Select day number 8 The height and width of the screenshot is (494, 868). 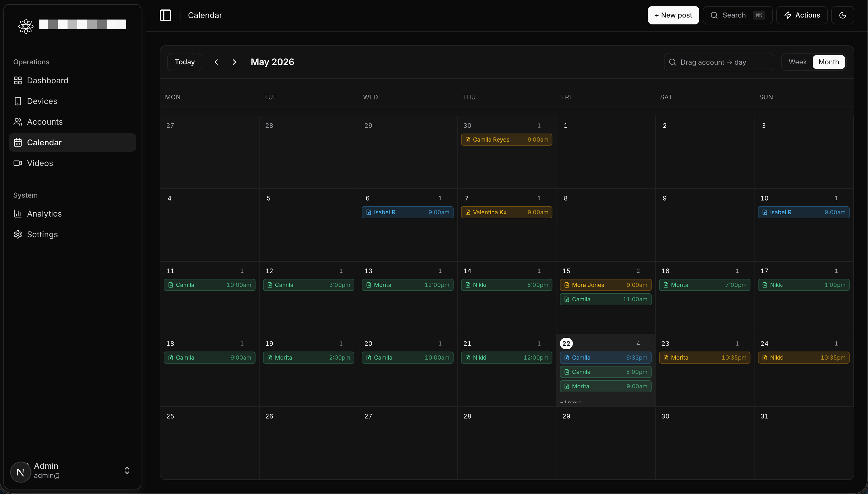pos(566,198)
